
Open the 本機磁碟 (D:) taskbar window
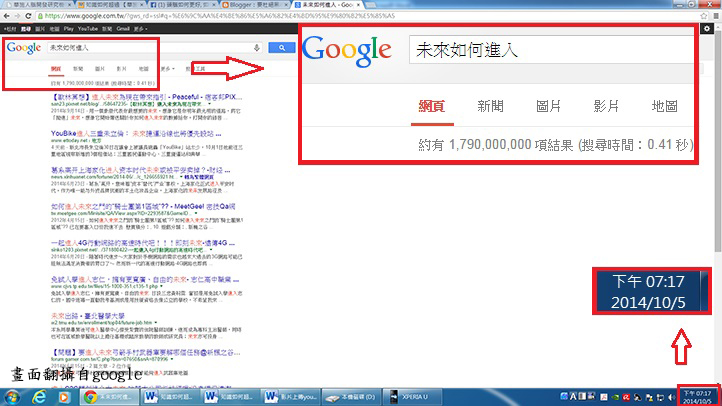coord(351,397)
